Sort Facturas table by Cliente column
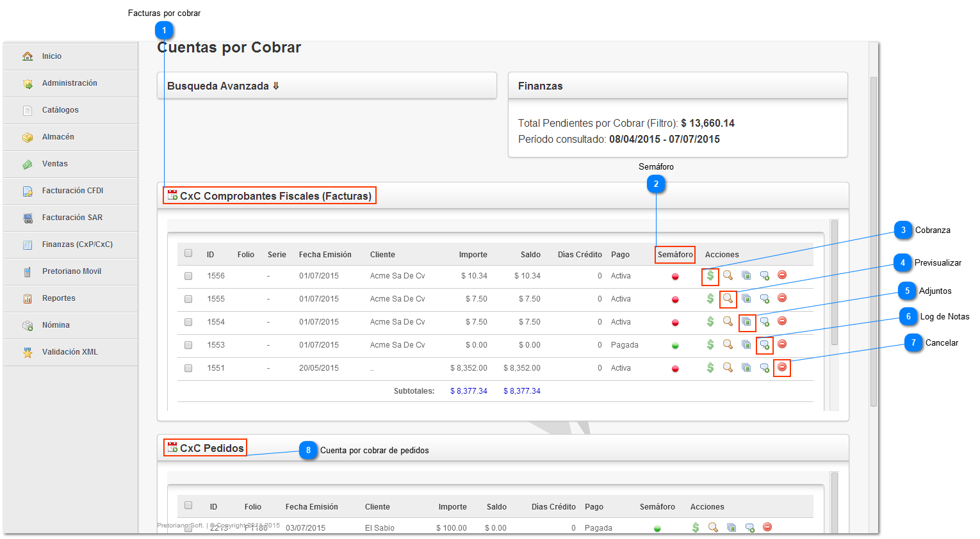This screenshot has height=539, width=980. coord(382,255)
